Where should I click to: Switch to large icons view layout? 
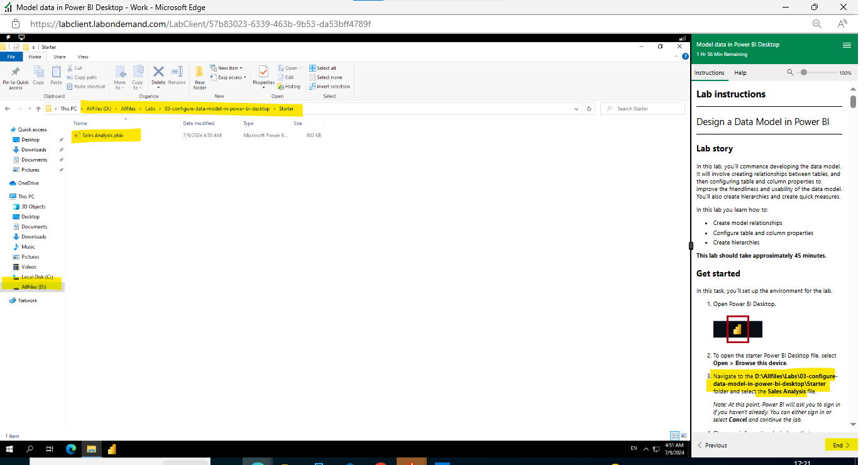click(x=683, y=435)
